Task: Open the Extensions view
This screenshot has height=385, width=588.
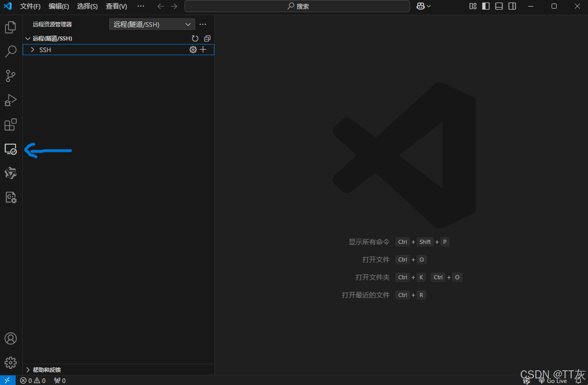Action: click(x=11, y=124)
